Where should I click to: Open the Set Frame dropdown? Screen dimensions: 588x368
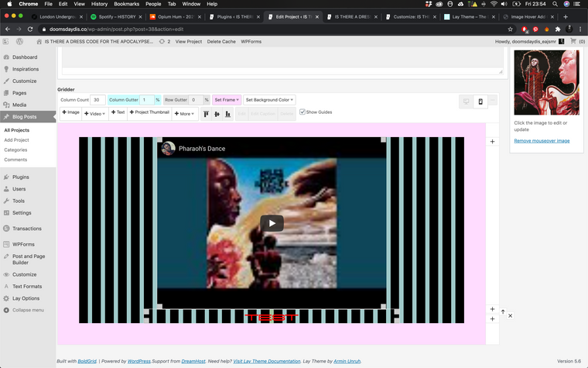[227, 100]
